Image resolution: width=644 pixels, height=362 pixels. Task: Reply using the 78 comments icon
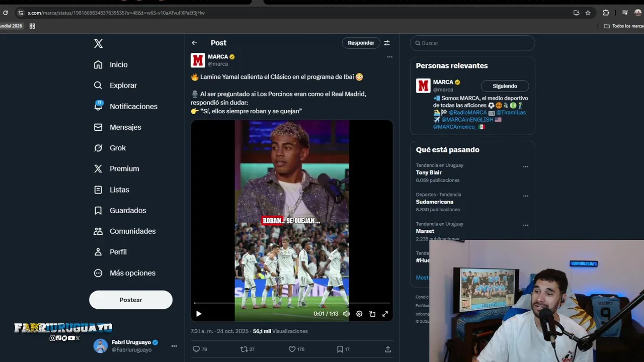[200, 349]
